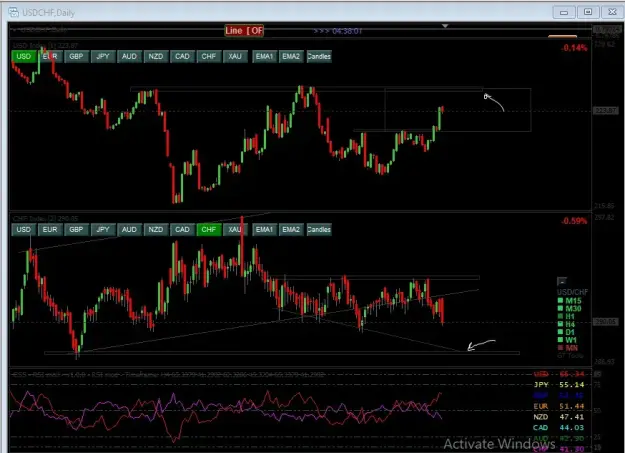Select CAD button in the lower CHF panel

click(182, 230)
